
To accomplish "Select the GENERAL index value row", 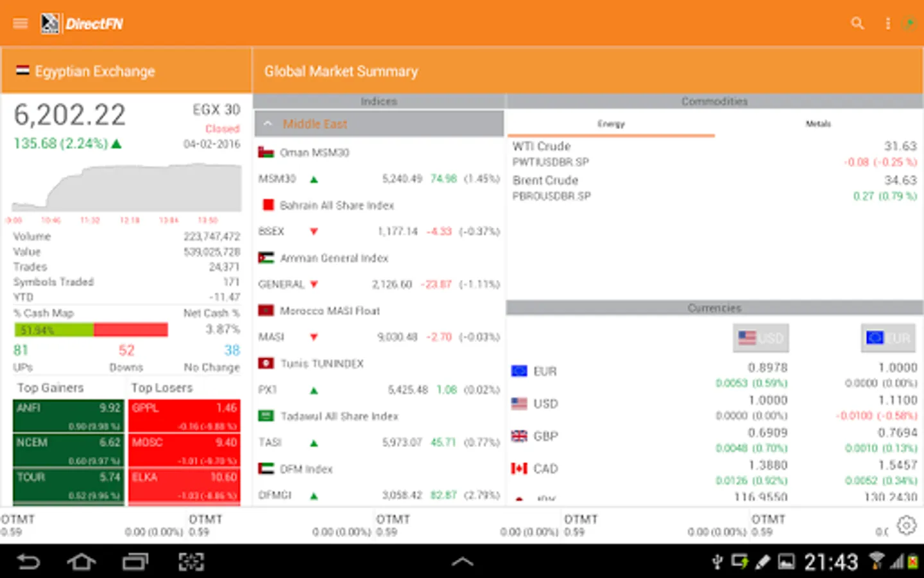I will click(x=379, y=284).
